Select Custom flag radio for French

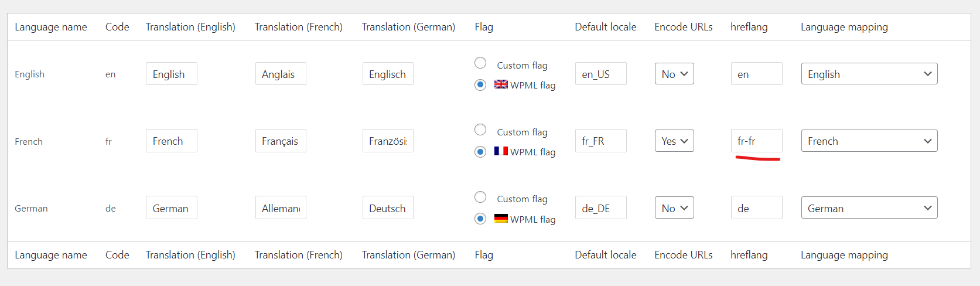coord(480,130)
